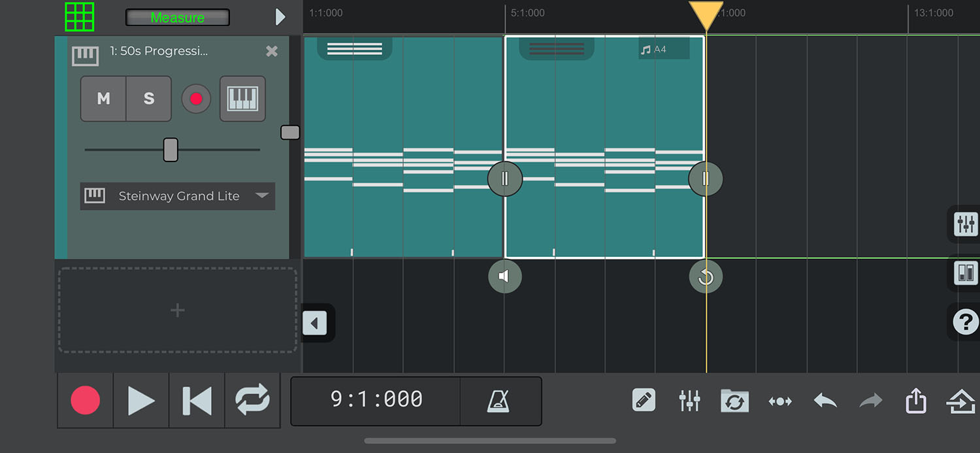Expand the arrow next to Measure
Image resolution: width=980 pixels, height=453 pixels.
click(x=280, y=17)
